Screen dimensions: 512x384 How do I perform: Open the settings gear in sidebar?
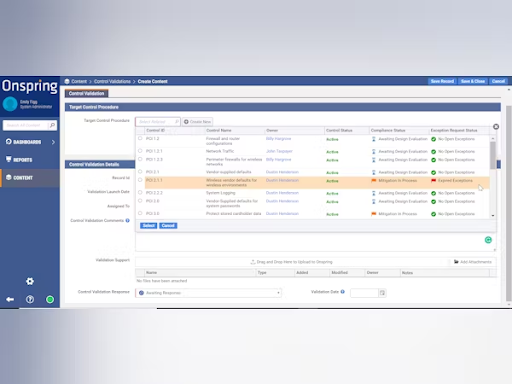click(30, 281)
